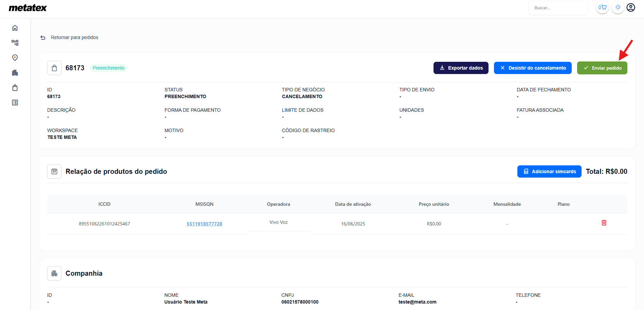Image resolution: width=644 pixels, height=310 pixels.
Task: Click the Companhia section heading
Action: coord(84,273)
